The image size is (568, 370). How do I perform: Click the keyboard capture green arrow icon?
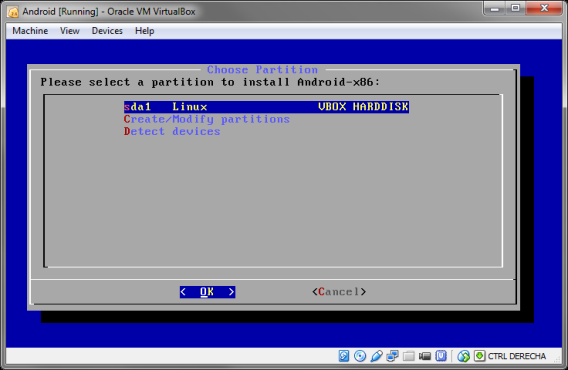coord(479,356)
